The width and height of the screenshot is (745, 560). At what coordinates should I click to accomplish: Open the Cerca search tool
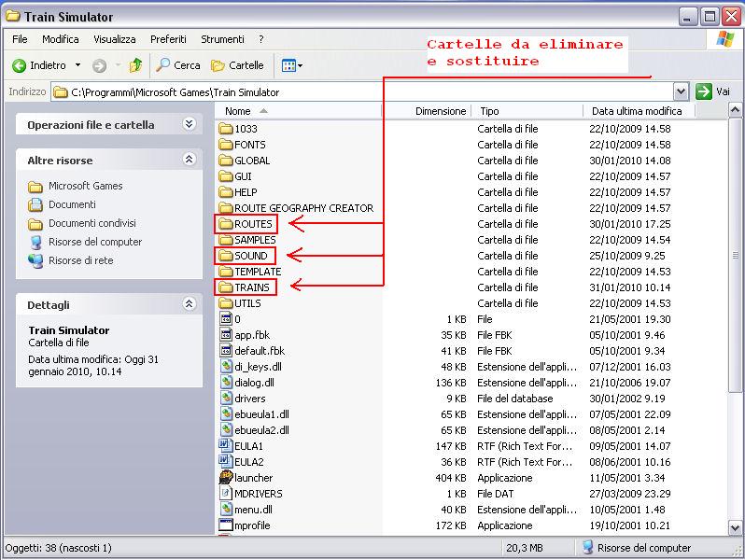178,65
